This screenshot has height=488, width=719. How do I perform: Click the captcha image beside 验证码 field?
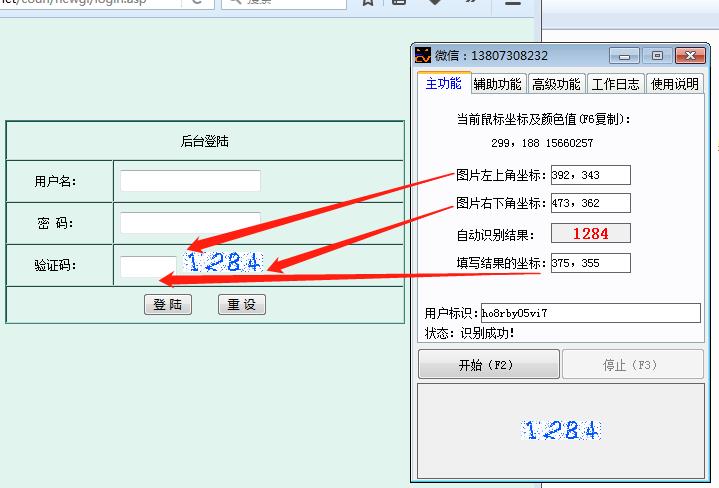click(x=224, y=263)
